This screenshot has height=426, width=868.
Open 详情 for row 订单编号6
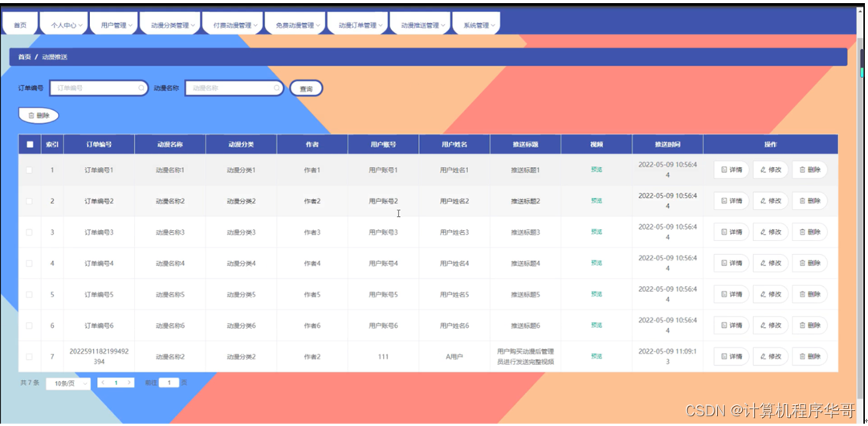click(x=731, y=326)
